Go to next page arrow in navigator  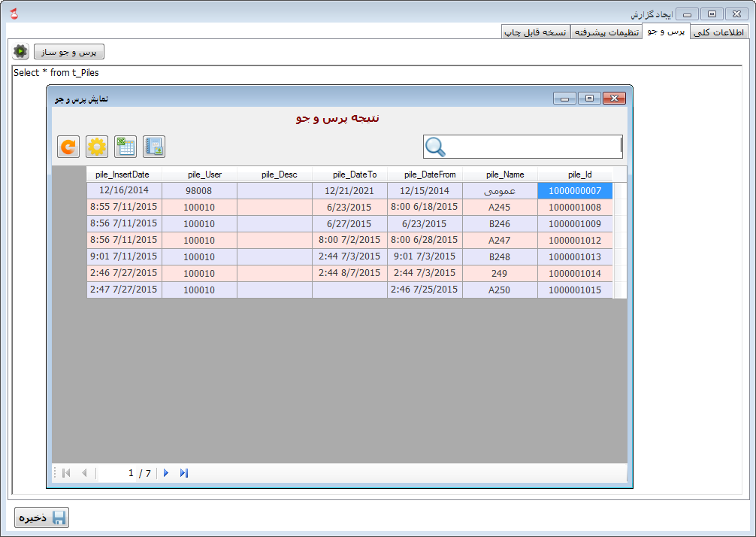coord(166,473)
